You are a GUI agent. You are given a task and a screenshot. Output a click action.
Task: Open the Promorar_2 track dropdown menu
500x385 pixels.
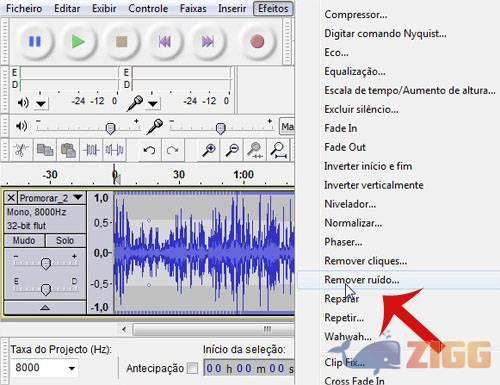coord(78,198)
